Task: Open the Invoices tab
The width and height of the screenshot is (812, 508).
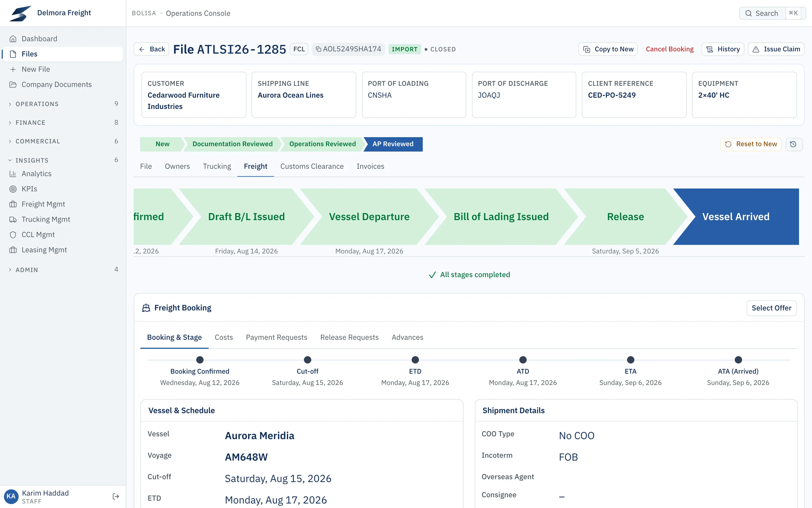Action: point(370,166)
